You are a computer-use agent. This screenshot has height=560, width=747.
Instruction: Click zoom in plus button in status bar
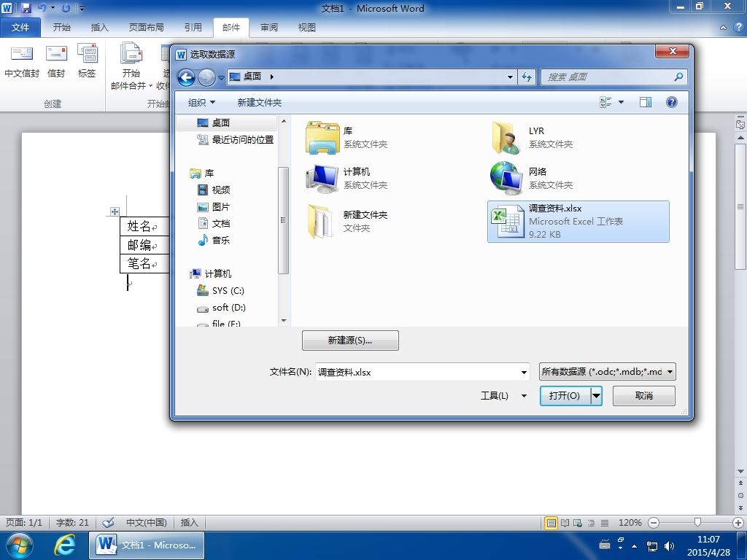pyautogui.click(x=738, y=523)
